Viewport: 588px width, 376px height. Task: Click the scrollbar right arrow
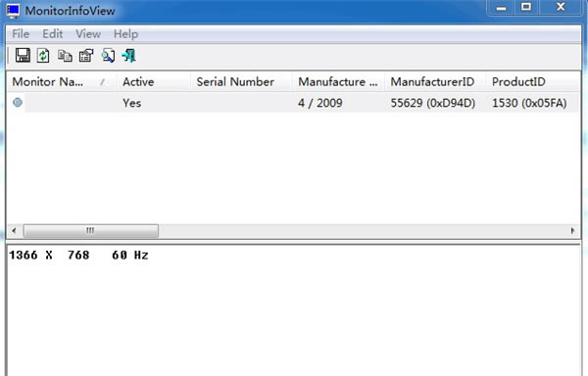572,231
